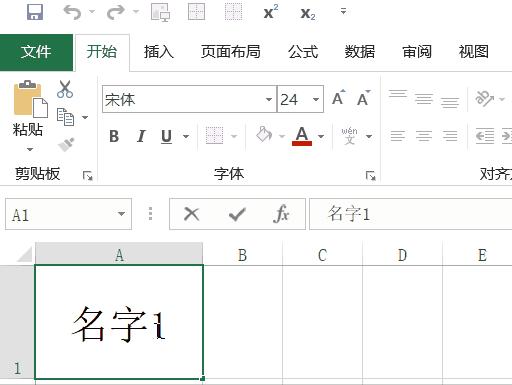Viewport: 512px width, 385px height.
Task: Expand the font name dropdown list
Action: tap(269, 99)
